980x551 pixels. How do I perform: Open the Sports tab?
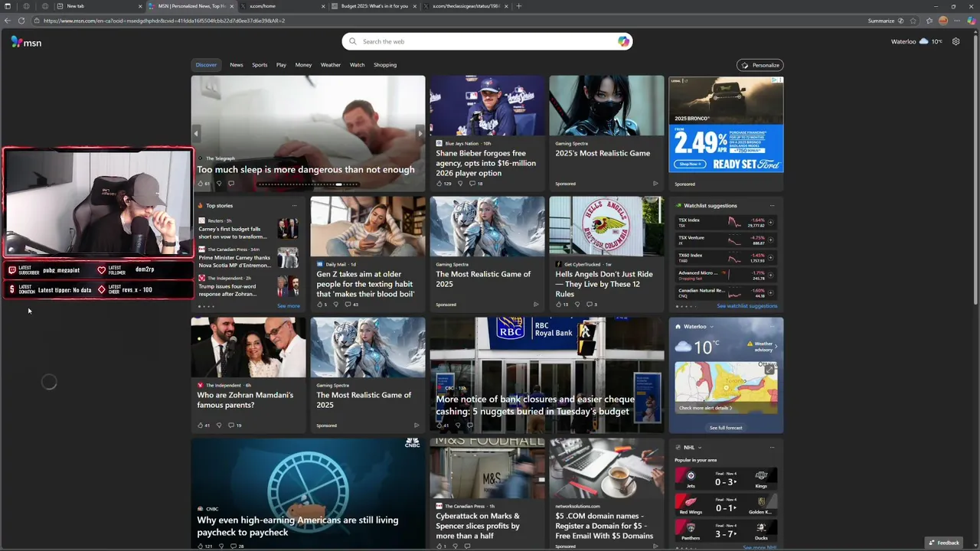pos(260,65)
